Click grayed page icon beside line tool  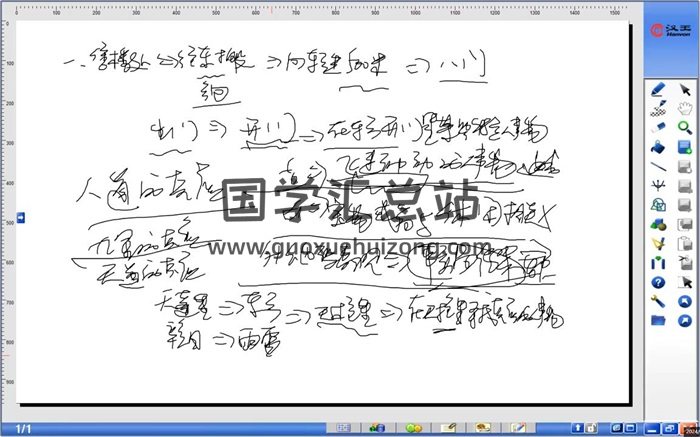tap(685, 166)
